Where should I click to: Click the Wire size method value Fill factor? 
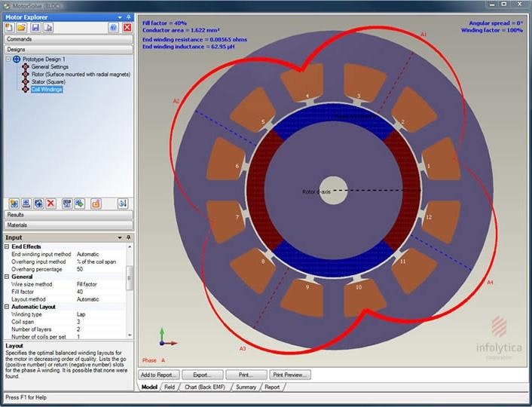pos(87,284)
